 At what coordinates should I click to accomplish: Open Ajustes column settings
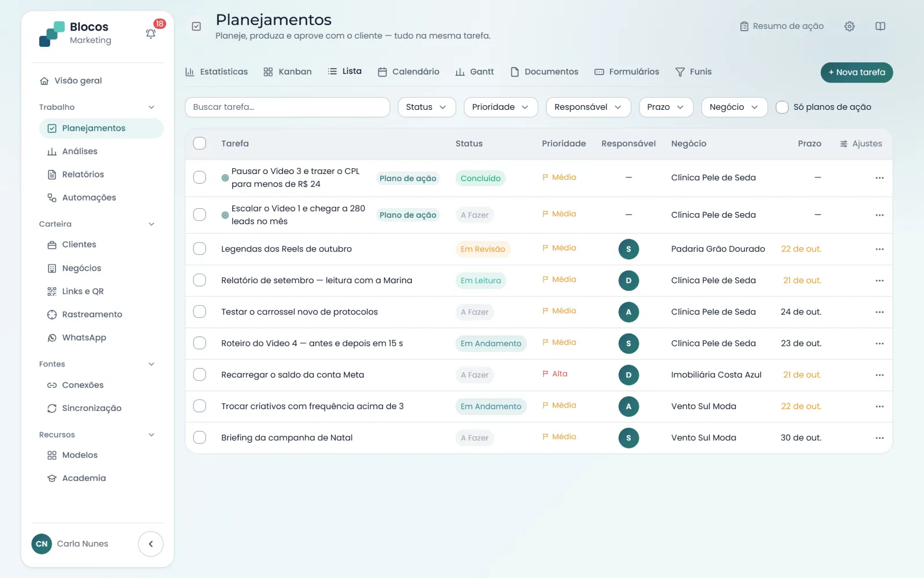[861, 143]
